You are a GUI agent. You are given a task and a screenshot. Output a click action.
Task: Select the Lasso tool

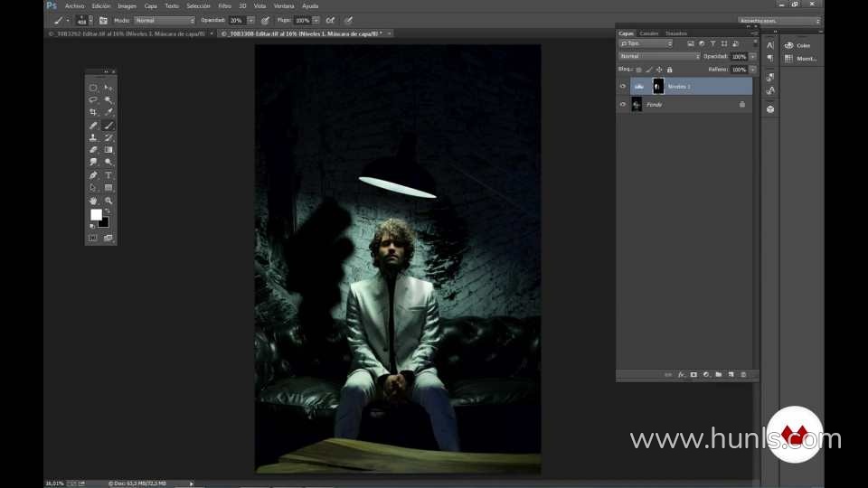click(x=93, y=100)
